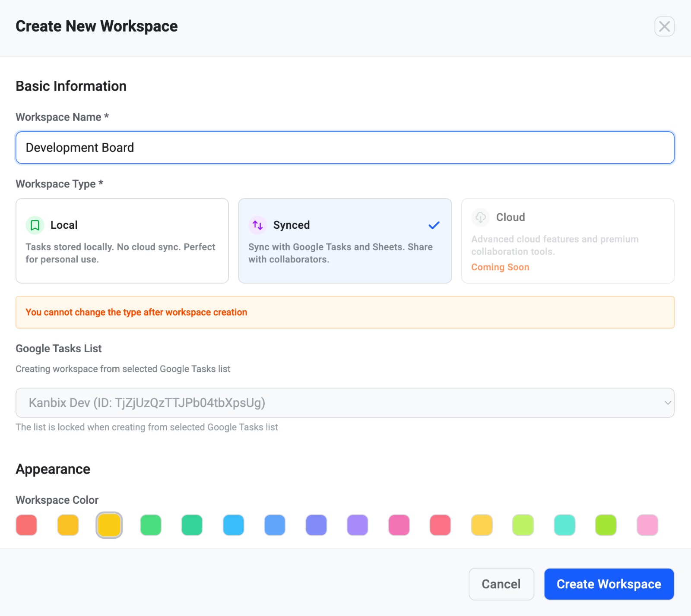The height and width of the screenshot is (616, 691).
Task: Select the red workspace color swatch
Action: 26,525
